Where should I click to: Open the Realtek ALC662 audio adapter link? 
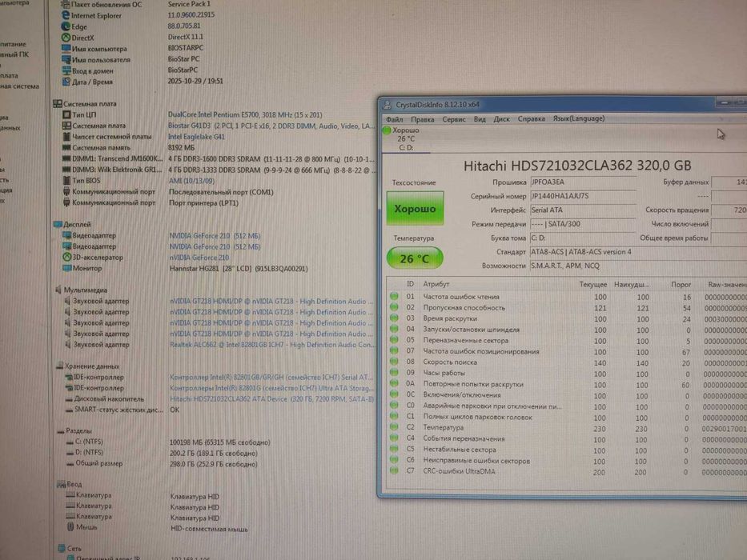click(272, 344)
